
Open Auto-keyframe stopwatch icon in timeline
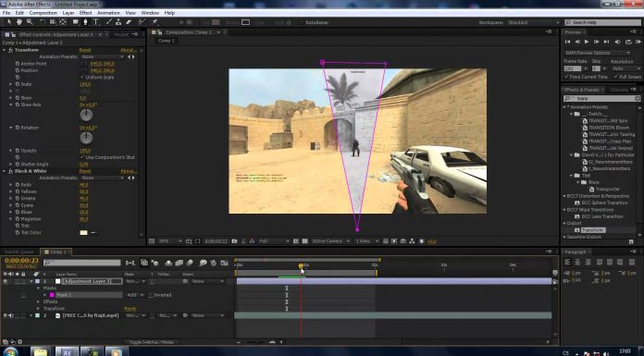point(214,263)
